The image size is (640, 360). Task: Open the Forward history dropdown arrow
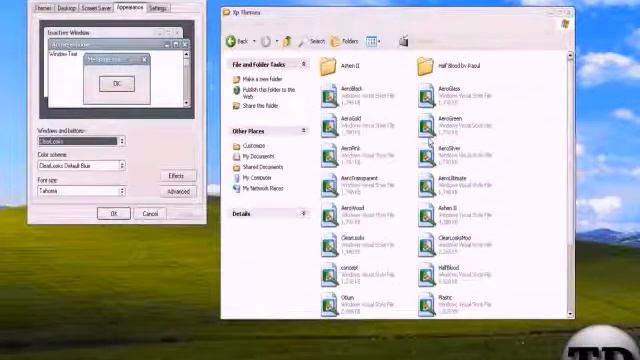[276, 41]
